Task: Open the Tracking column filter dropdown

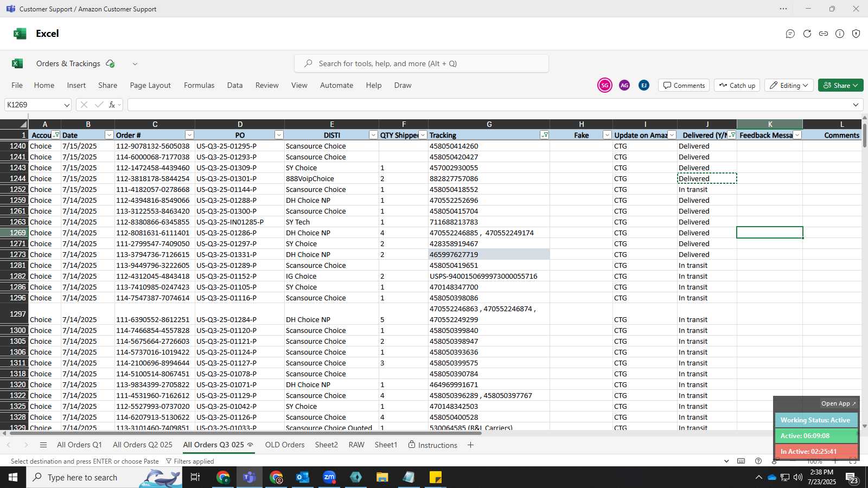Action: tap(544, 135)
